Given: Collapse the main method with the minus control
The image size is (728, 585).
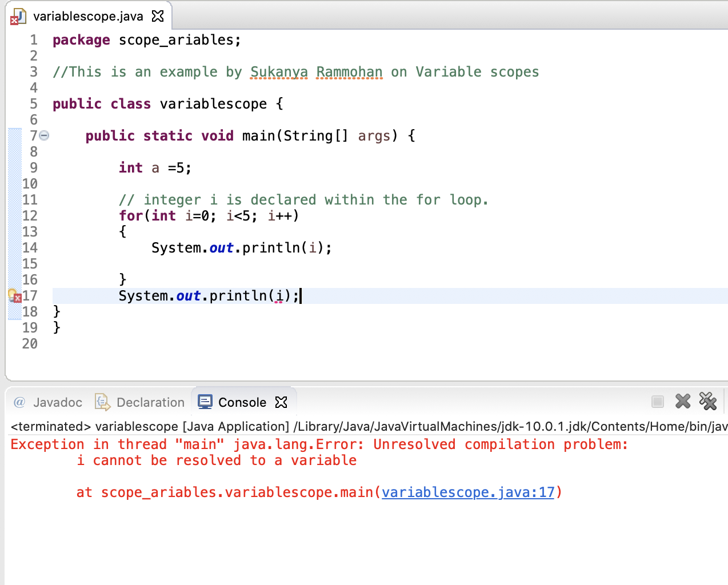Looking at the screenshot, I should [x=45, y=135].
